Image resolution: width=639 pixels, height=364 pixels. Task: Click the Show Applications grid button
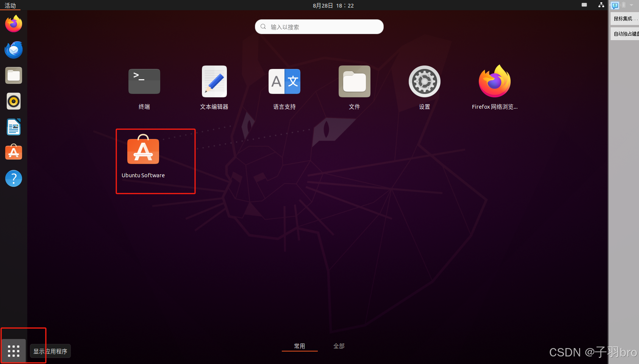[14, 351]
